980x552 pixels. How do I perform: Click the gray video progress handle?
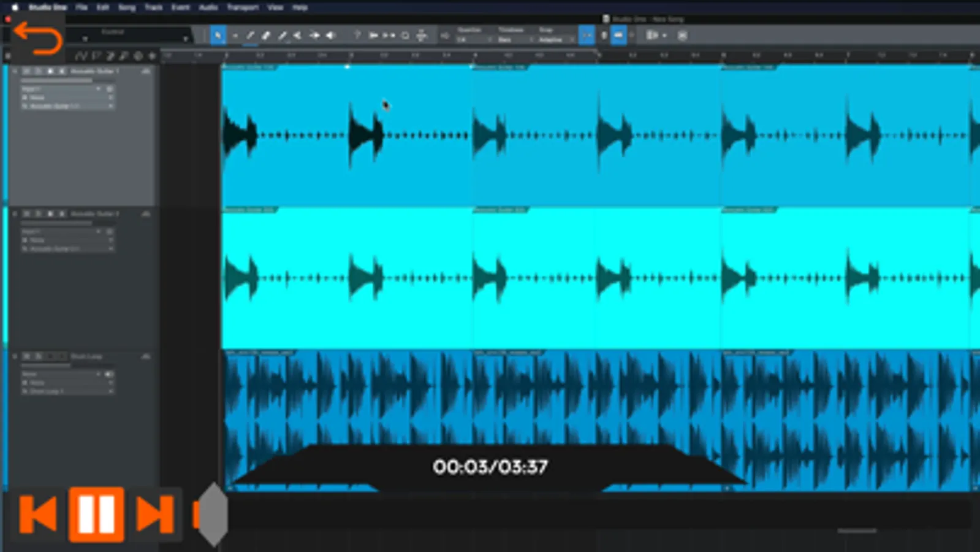[x=213, y=515]
